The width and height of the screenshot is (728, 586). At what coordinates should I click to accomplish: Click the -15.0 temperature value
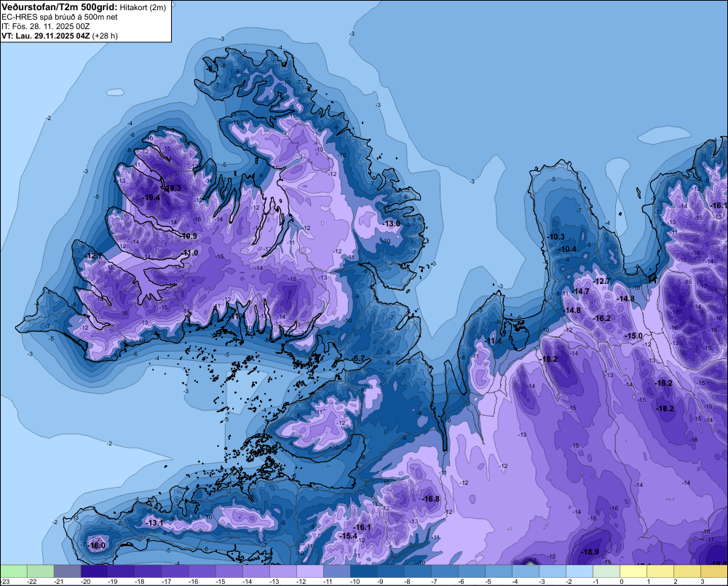[634, 336]
